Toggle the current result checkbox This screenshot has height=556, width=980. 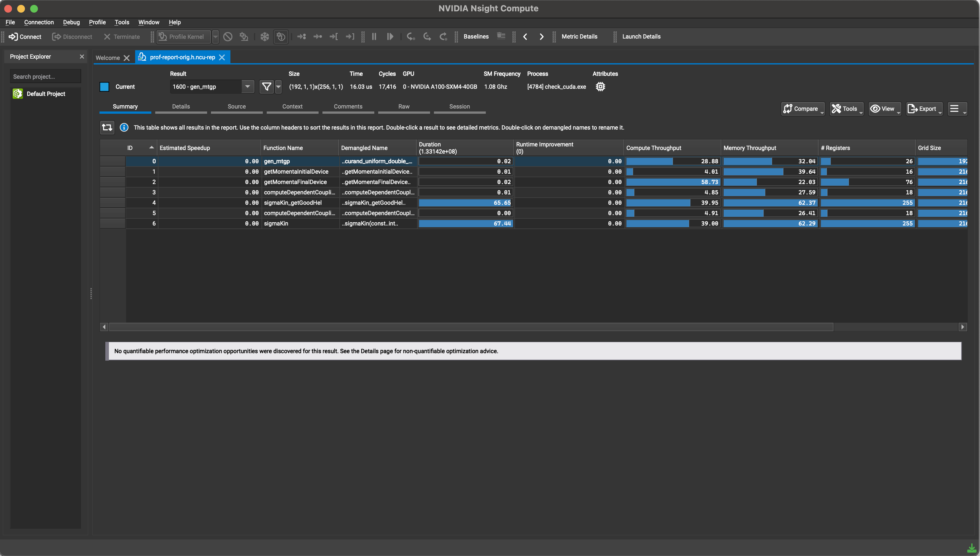click(x=104, y=86)
